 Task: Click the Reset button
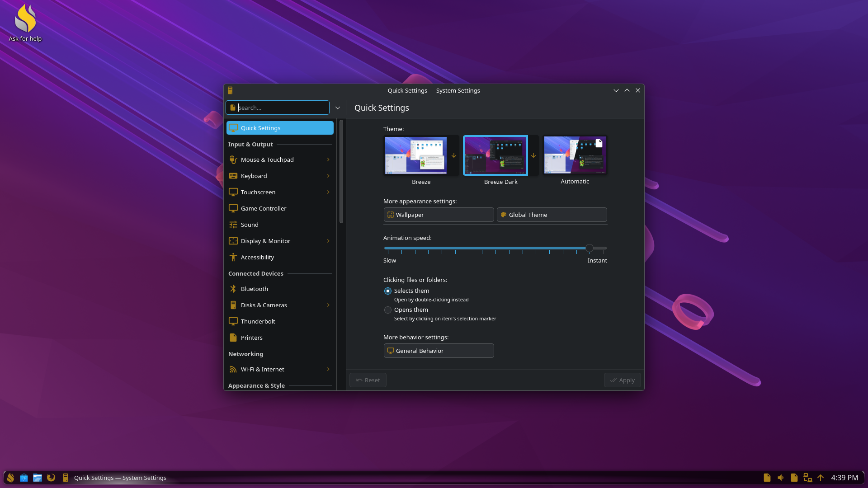point(368,380)
